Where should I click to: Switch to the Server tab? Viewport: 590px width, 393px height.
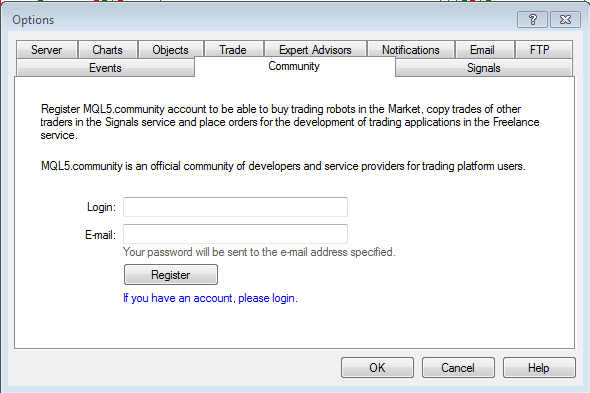pos(47,50)
